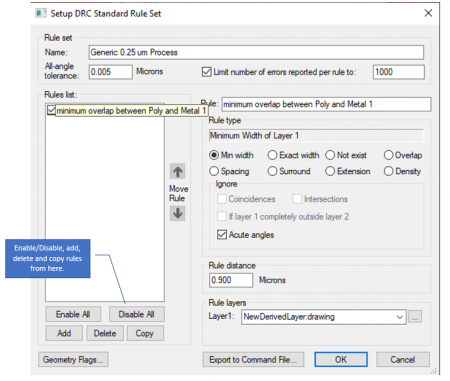Click Export to Command File button
Screen dimensions: 450x381
pyautogui.click(x=253, y=360)
